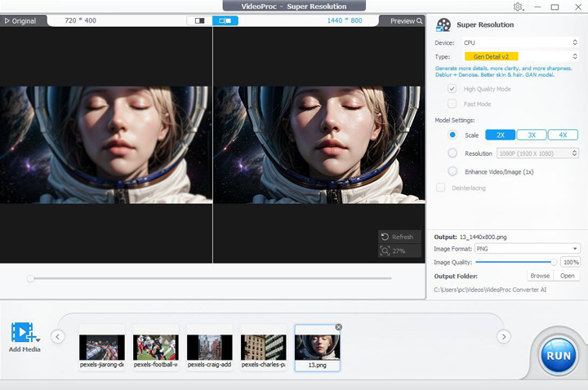Select the Resolution radio button
This screenshot has height=390, width=588.
pyautogui.click(x=452, y=153)
